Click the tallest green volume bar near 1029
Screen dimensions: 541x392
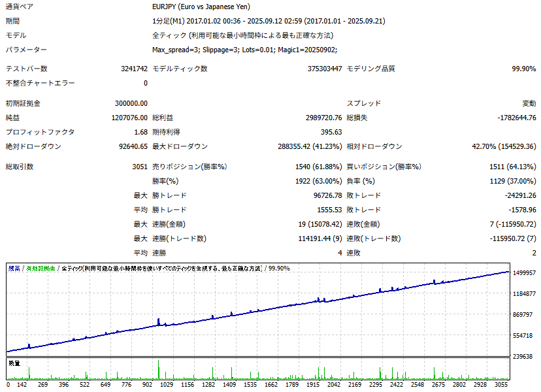point(159,370)
